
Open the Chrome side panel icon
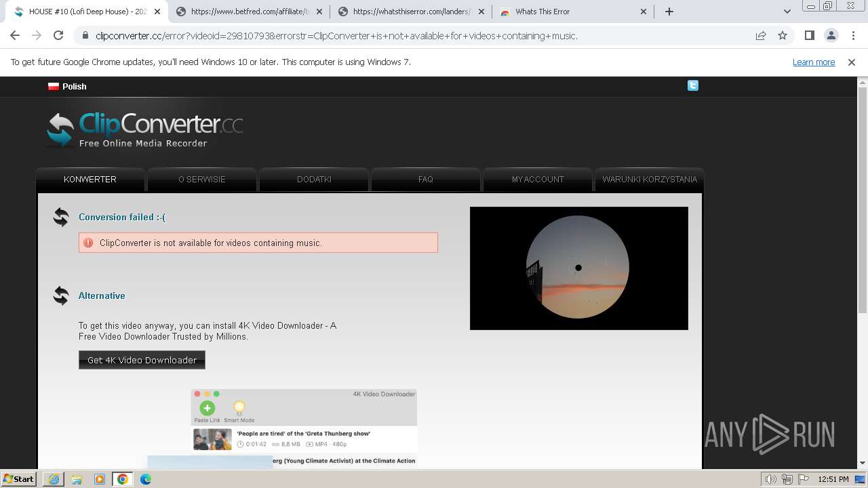point(809,35)
